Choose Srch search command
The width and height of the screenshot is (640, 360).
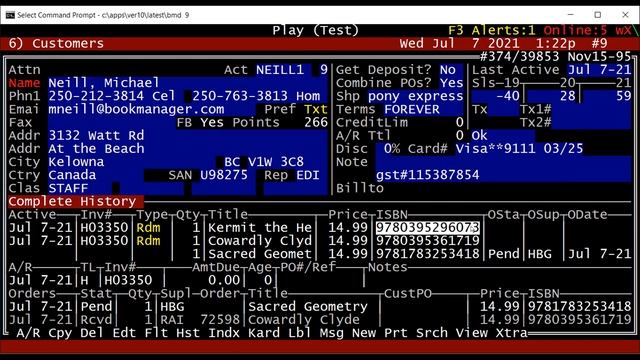(x=431, y=333)
